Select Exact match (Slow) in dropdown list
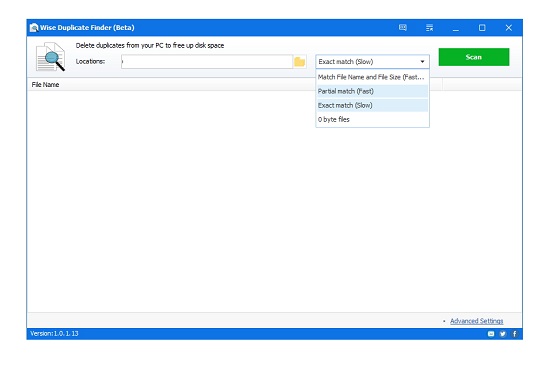550x365 pixels. coord(372,105)
